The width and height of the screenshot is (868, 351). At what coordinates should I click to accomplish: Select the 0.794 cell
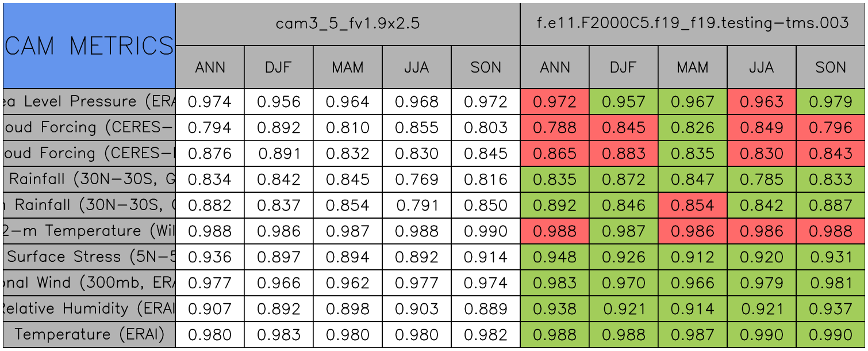tap(210, 128)
